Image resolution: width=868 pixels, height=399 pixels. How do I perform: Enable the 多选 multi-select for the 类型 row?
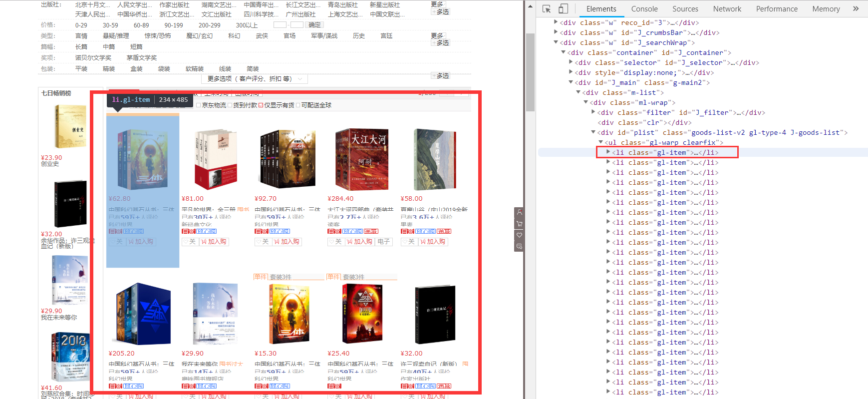pyautogui.click(x=441, y=43)
